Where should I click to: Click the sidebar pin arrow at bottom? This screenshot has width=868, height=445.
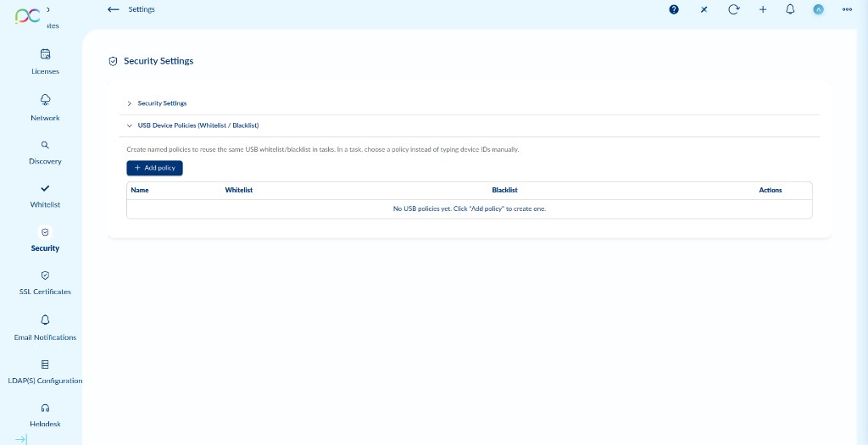coord(21,439)
